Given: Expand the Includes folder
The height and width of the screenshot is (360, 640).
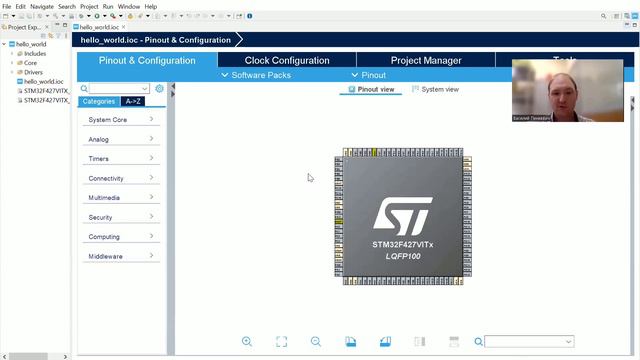Looking at the screenshot, I should [x=12, y=53].
